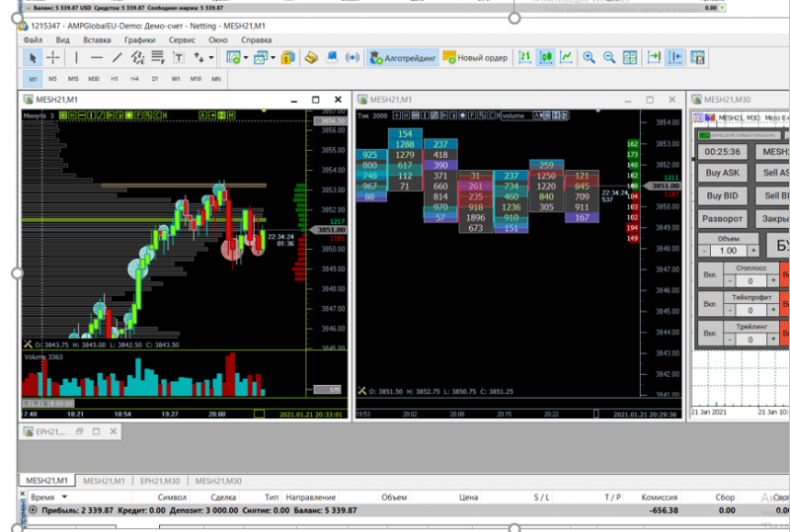
Task: Expand the Время column dropdown arrow
Action: coord(64,497)
